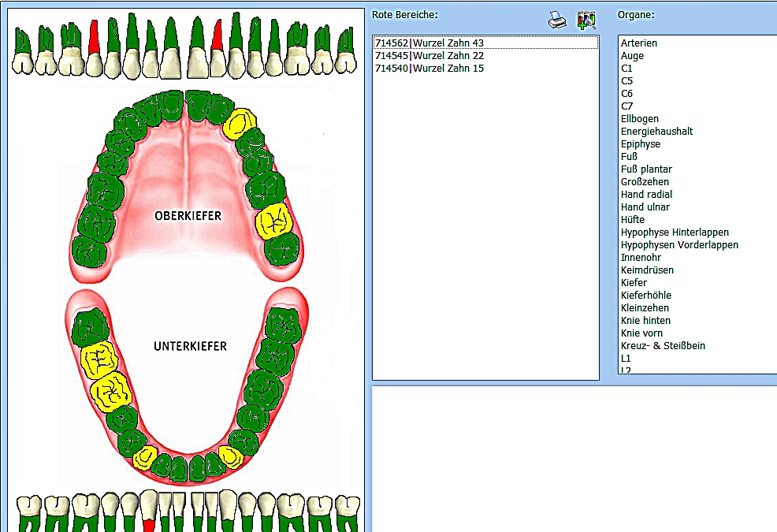
Task: Open the test tubes with plus icon
Action: [586, 20]
